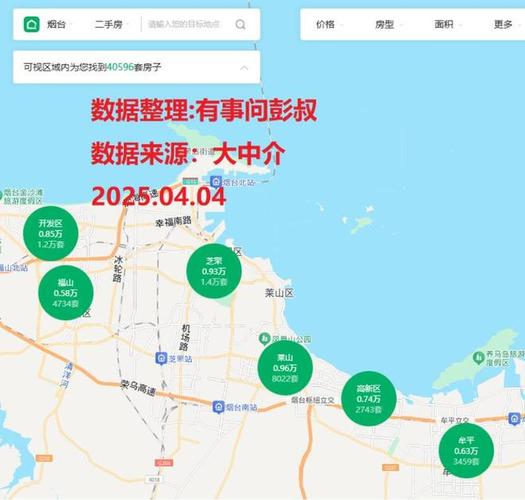Click the 烟台金沙滩 resort marker icon
This screenshot has width=525, height=500.
click(1, 195)
